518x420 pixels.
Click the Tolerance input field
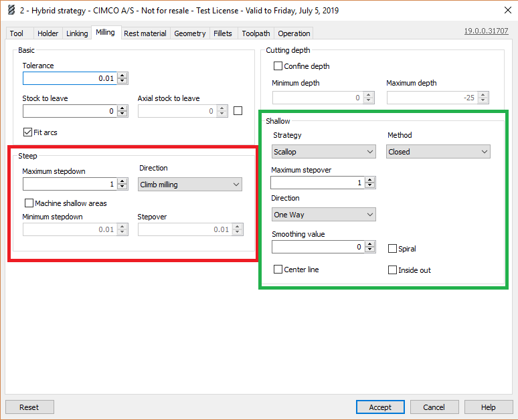[70, 78]
